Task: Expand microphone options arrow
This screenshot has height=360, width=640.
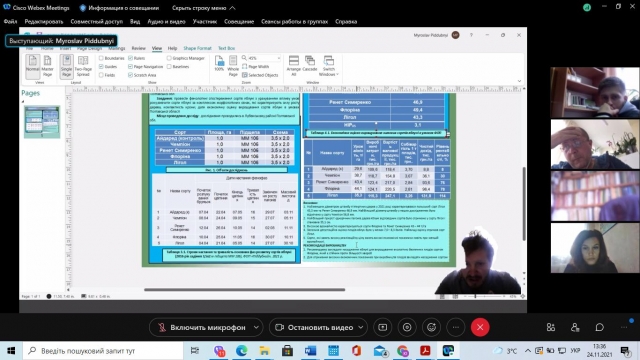Action: 256,327
